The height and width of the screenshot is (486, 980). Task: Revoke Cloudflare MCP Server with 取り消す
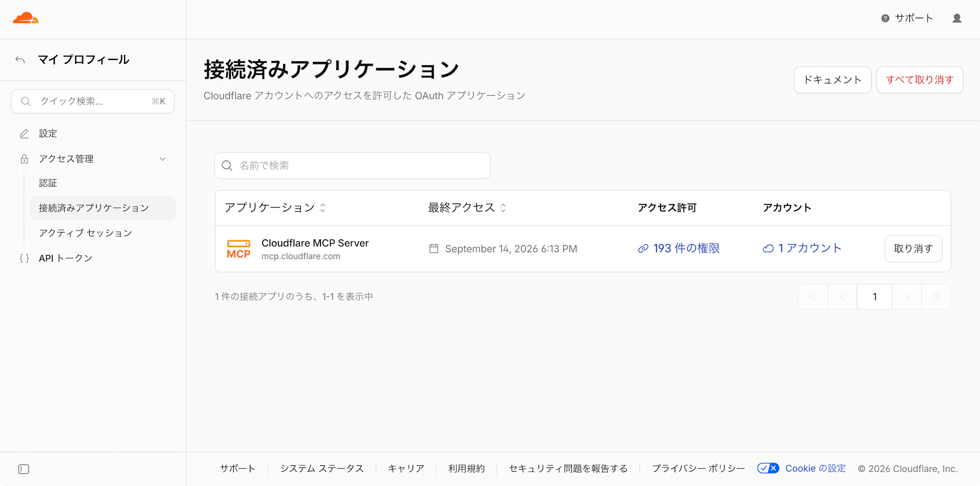tap(913, 249)
